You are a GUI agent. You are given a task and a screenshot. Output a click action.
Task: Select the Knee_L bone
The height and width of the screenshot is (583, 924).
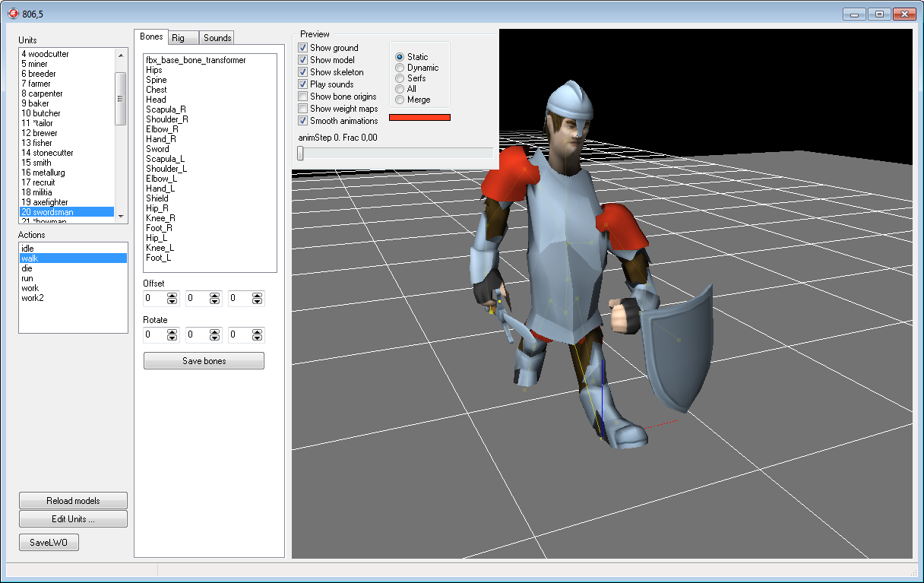pyautogui.click(x=210, y=248)
